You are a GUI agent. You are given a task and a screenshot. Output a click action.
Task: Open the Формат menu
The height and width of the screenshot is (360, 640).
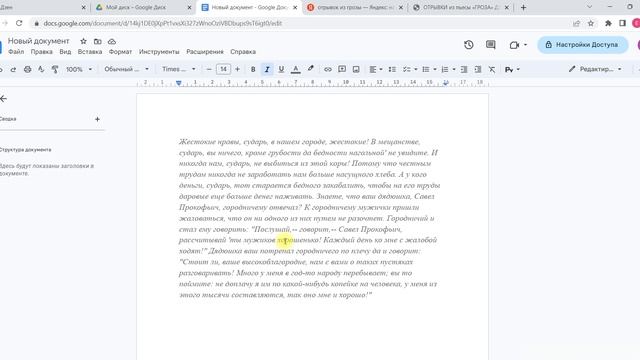[x=120, y=52]
